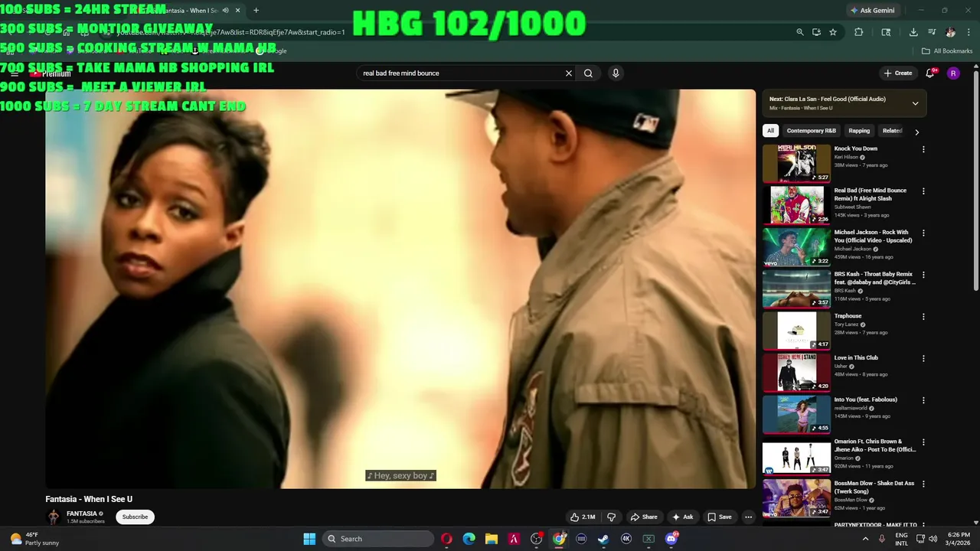
Task: Open volume control in system tray
Action: [x=933, y=539]
